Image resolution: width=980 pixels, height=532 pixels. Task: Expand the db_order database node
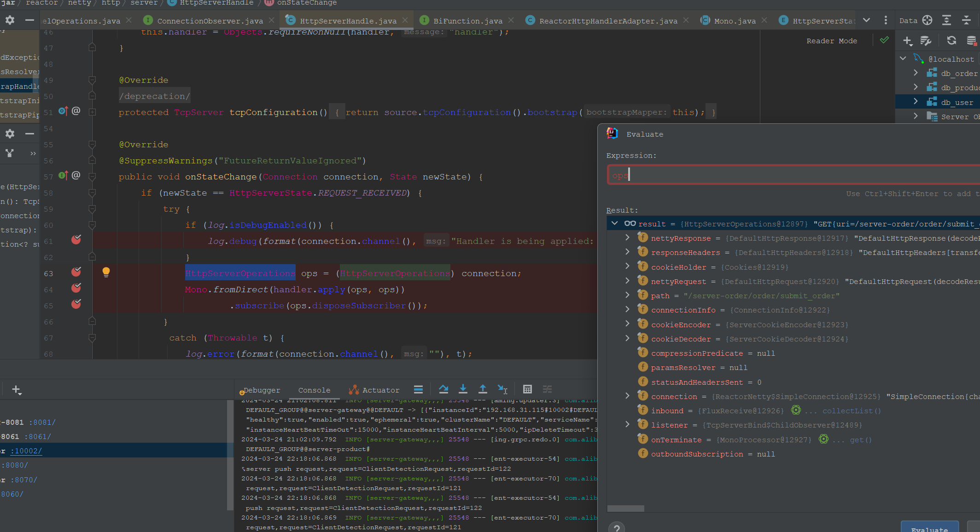pyautogui.click(x=916, y=73)
